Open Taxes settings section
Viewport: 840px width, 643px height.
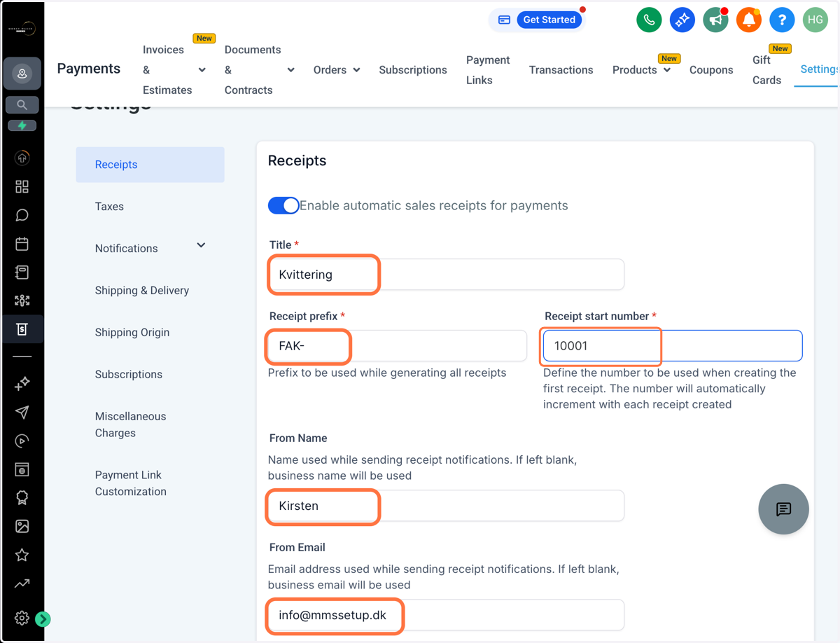coord(109,207)
